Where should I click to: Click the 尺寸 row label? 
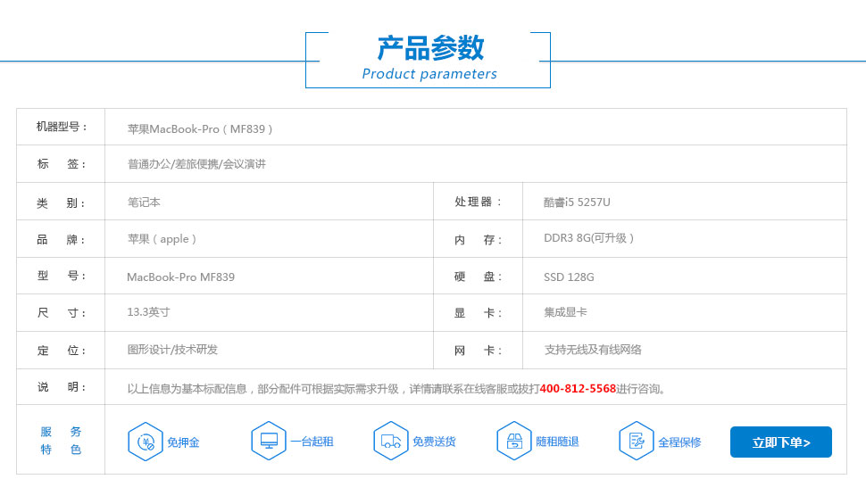(x=62, y=313)
